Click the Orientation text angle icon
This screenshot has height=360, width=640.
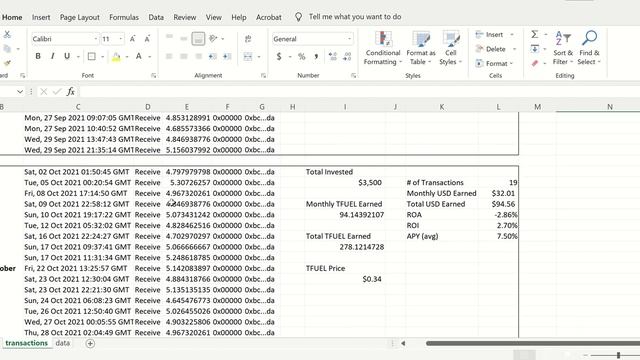click(x=213, y=38)
